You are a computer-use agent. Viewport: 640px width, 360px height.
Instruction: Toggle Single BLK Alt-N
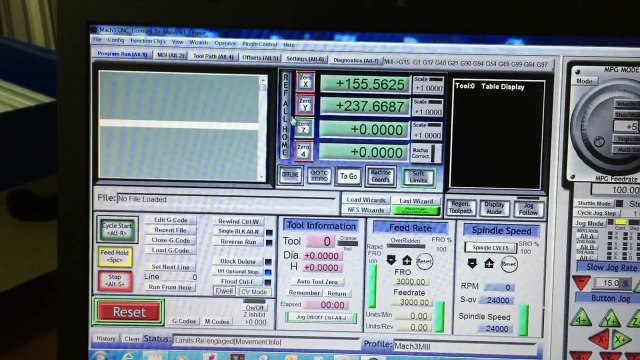(238, 231)
